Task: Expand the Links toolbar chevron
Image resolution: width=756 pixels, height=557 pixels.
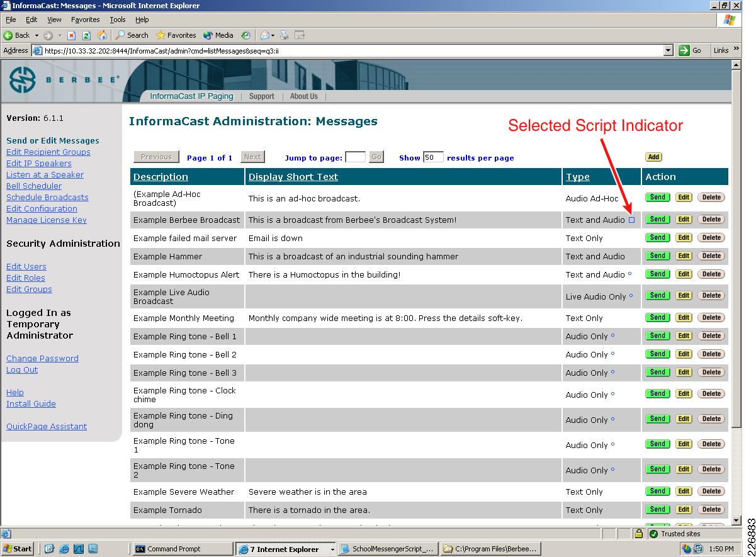Action: point(736,48)
